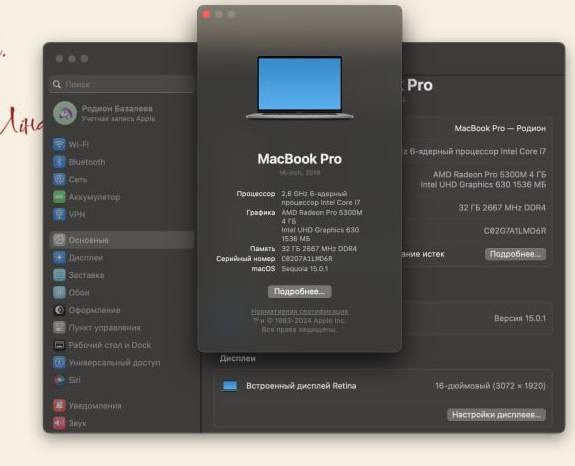Open Настройки дисплеев button
The height and width of the screenshot is (466, 575).
496,415
